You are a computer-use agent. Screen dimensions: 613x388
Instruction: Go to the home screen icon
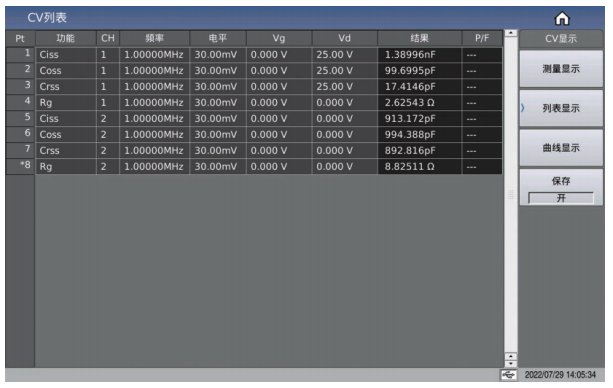click(562, 18)
